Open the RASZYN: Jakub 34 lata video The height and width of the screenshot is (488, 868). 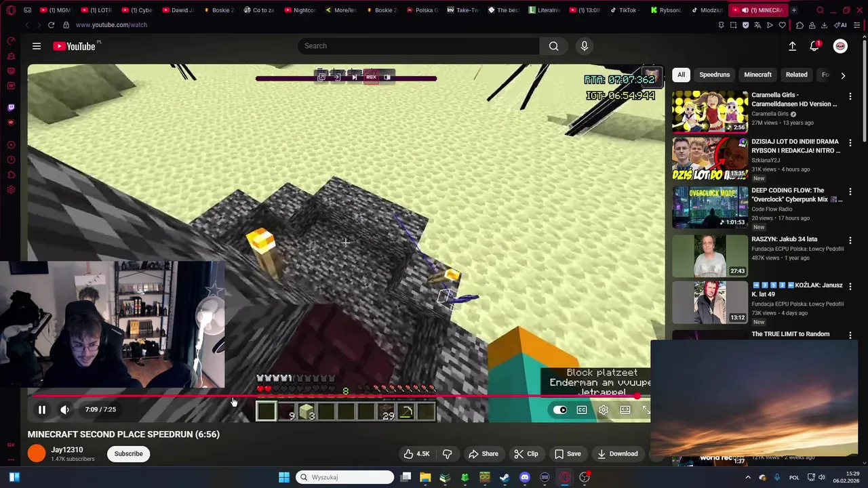point(709,256)
